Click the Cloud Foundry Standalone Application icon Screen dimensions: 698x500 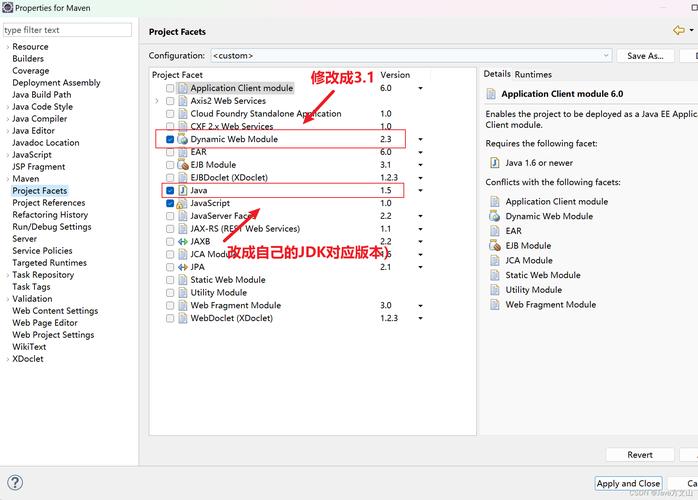[183, 114]
